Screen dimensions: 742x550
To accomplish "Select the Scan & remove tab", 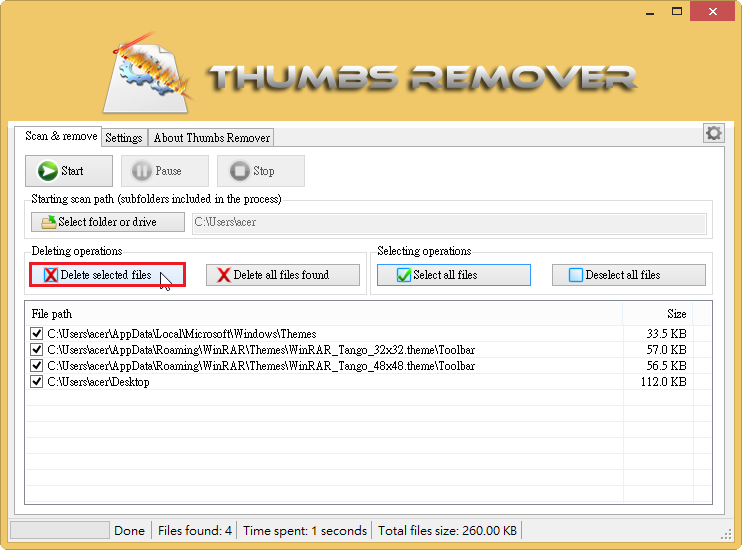I will point(61,136).
